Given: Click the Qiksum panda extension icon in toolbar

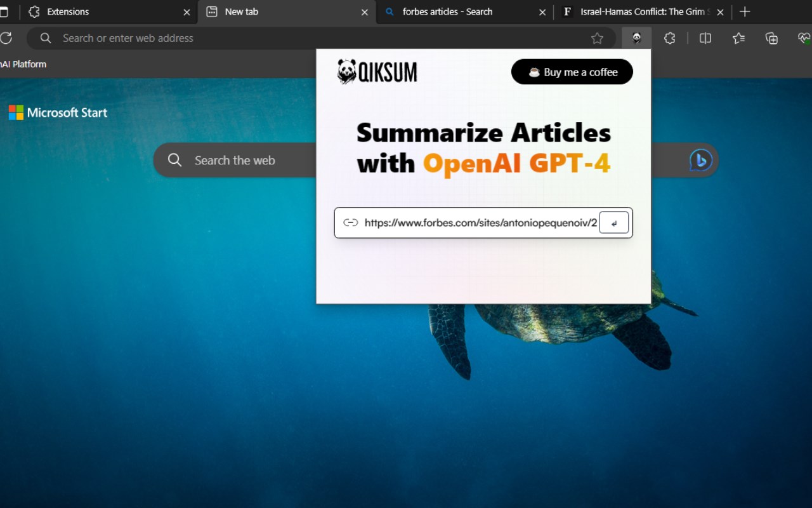Looking at the screenshot, I should [x=636, y=38].
